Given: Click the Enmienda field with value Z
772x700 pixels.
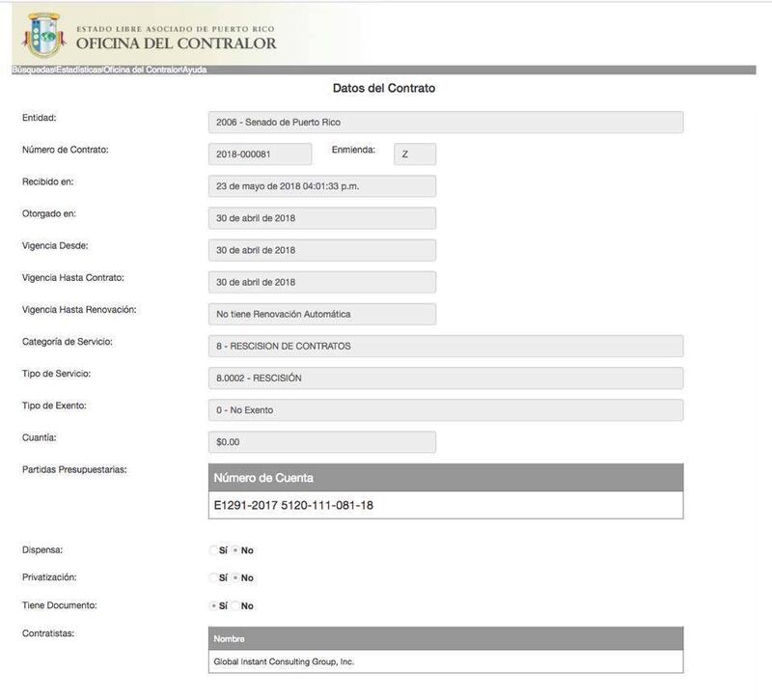Looking at the screenshot, I should pos(414,154).
